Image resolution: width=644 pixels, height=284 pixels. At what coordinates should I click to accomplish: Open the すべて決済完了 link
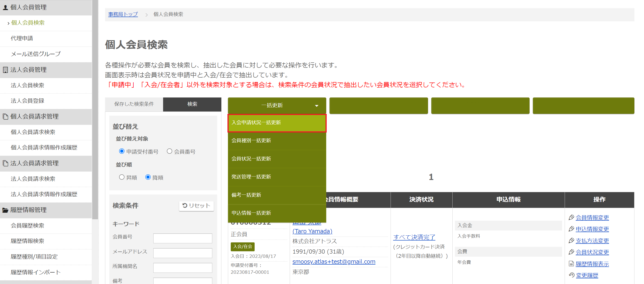[x=414, y=237]
